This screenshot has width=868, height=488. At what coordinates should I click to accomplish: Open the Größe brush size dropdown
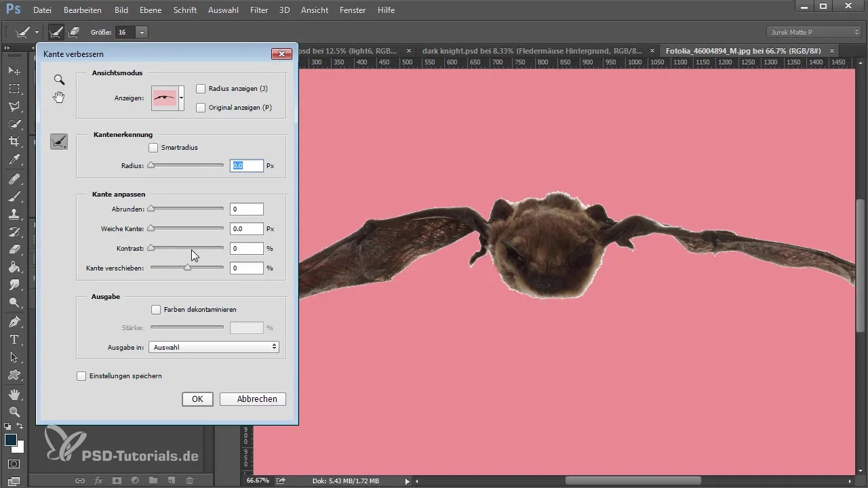point(142,32)
